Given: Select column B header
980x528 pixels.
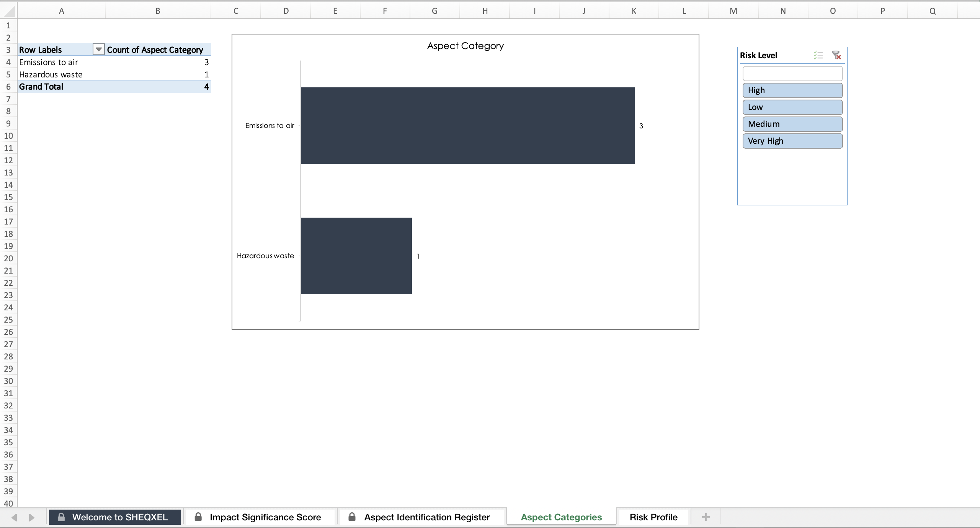Looking at the screenshot, I should click(x=158, y=11).
